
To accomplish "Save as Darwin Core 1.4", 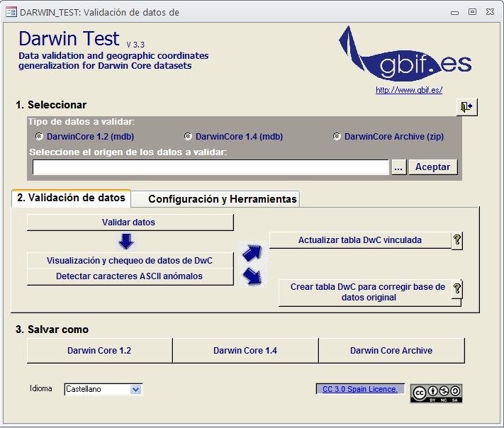I will point(245,351).
